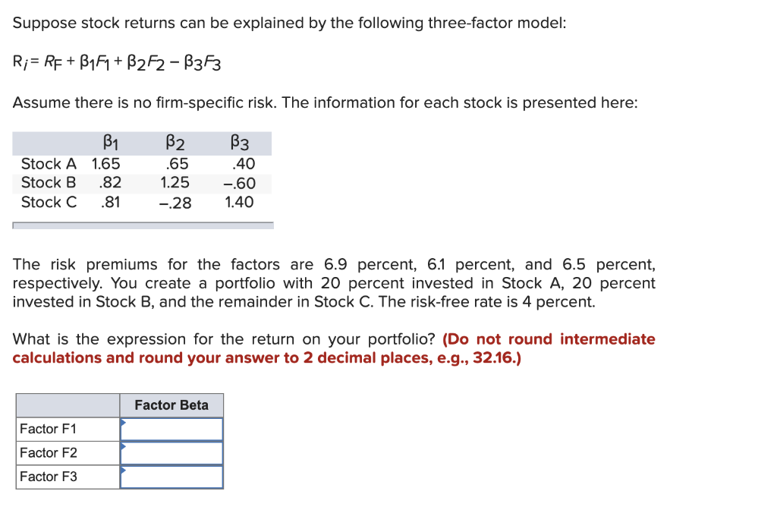The image size is (777, 532).
Task: Select the Stock A row label
Action: click(x=48, y=163)
